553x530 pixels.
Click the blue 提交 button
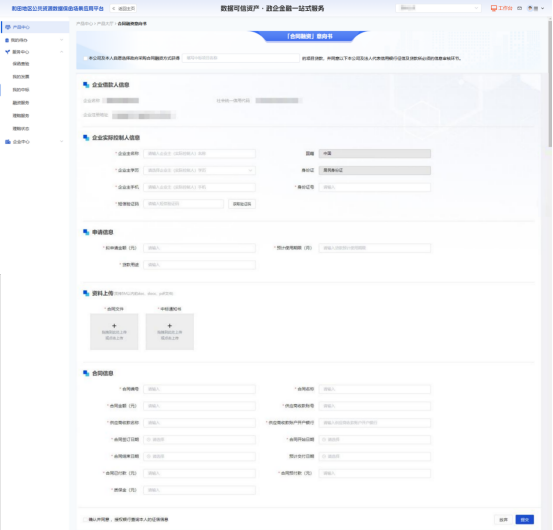click(524, 519)
